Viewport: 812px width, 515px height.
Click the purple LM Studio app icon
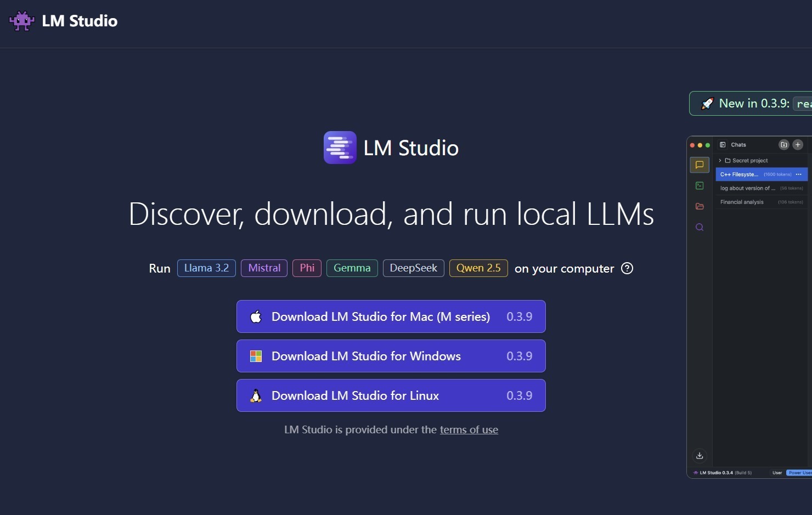[x=340, y=148]
